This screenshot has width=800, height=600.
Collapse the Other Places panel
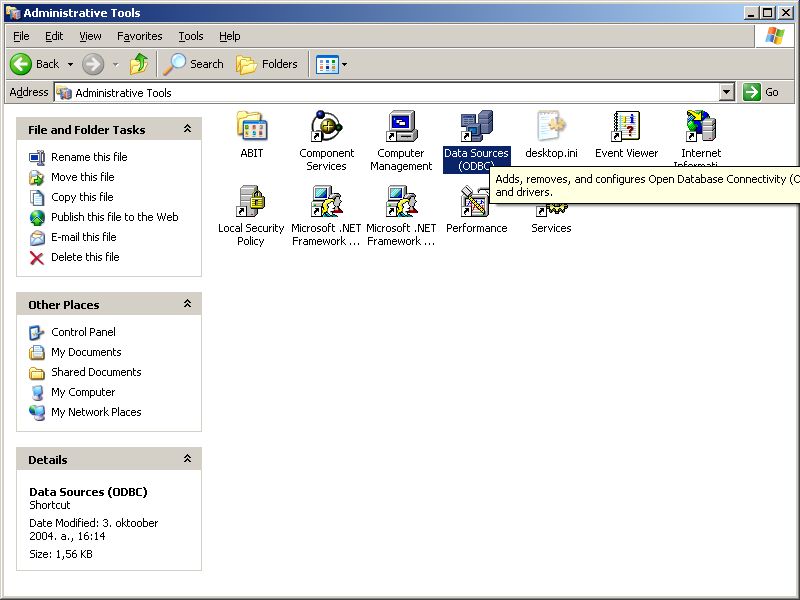coord(187,304)
